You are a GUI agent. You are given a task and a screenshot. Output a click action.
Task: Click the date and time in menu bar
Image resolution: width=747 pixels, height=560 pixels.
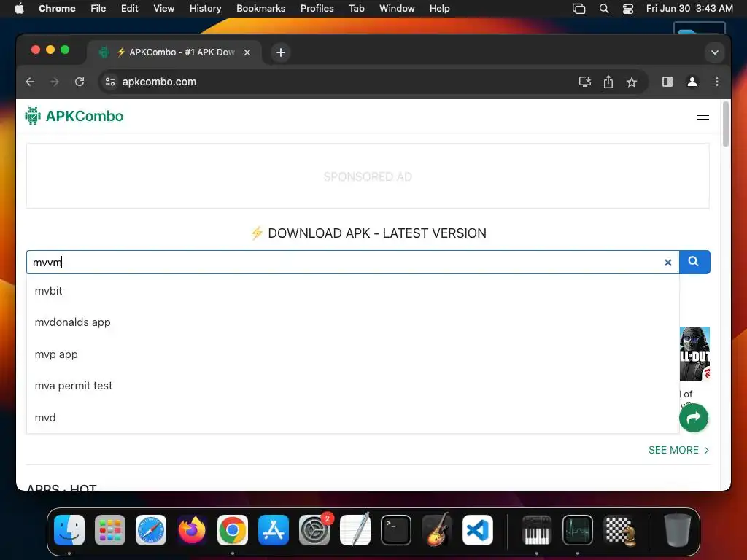[x=689, y=9]
